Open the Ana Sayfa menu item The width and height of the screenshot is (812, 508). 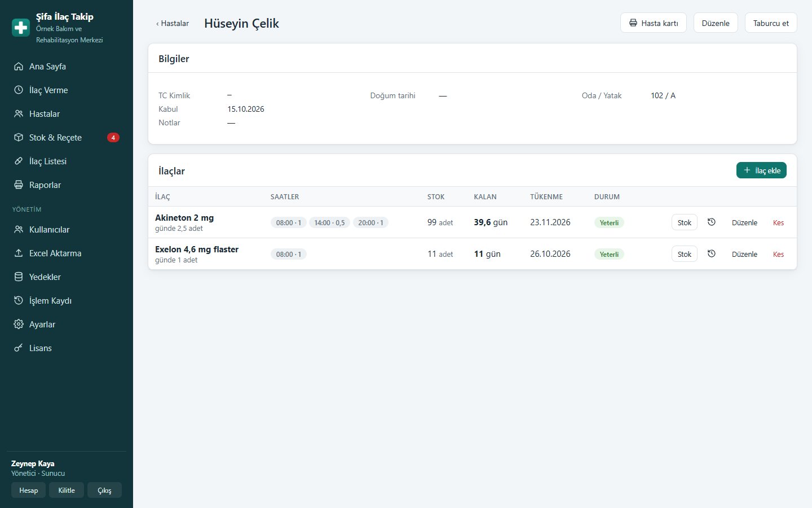[x=67, y=67]
